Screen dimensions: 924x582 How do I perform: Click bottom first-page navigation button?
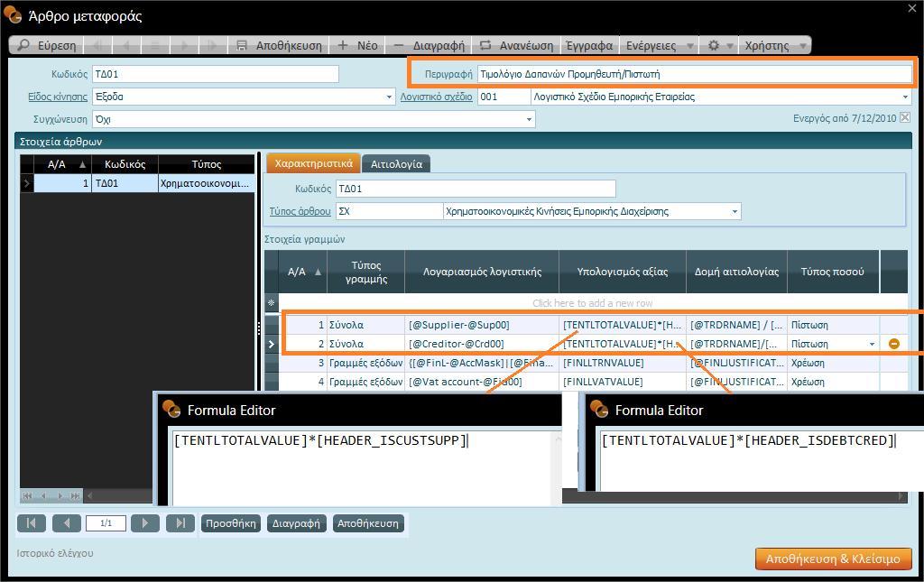(32, 523)
